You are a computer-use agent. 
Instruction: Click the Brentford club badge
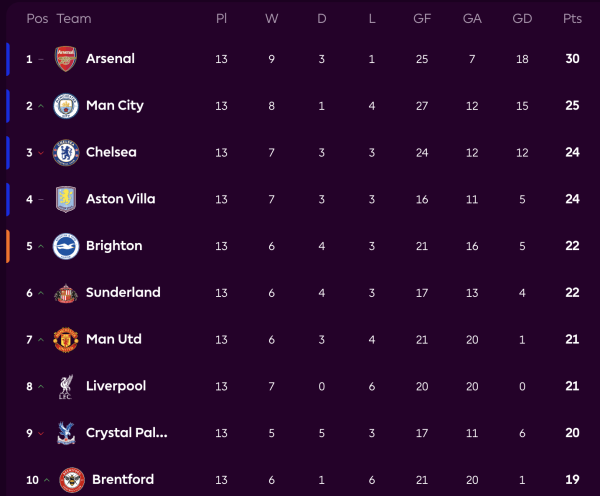point(72,480)
